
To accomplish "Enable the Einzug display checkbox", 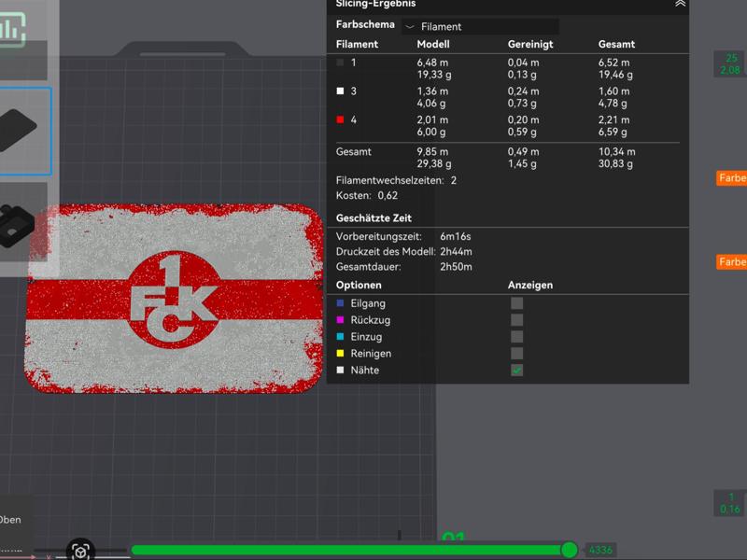I will click(516, 337).
